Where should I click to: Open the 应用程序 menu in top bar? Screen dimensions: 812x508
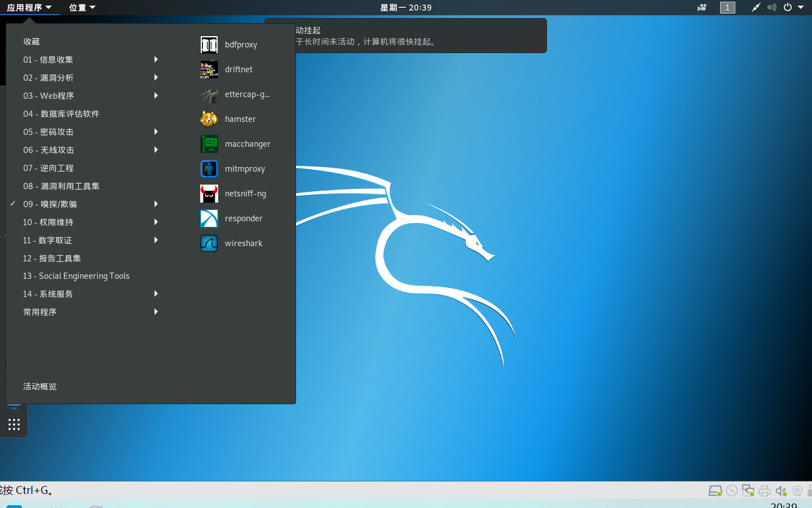29,7
